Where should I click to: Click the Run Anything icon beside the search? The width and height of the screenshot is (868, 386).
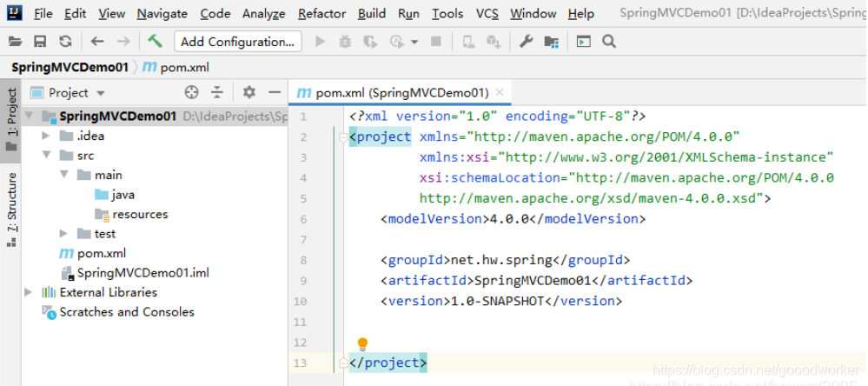coord(584,42)
